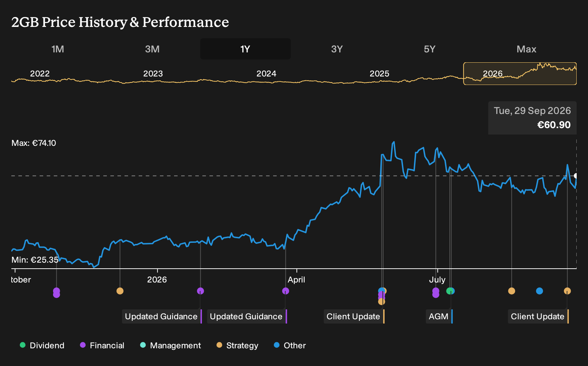The height and width of the screenshot is (366, 588).
Task: Click the lowest orange marker in the June cluster
Action: click(x=381, y=302)
